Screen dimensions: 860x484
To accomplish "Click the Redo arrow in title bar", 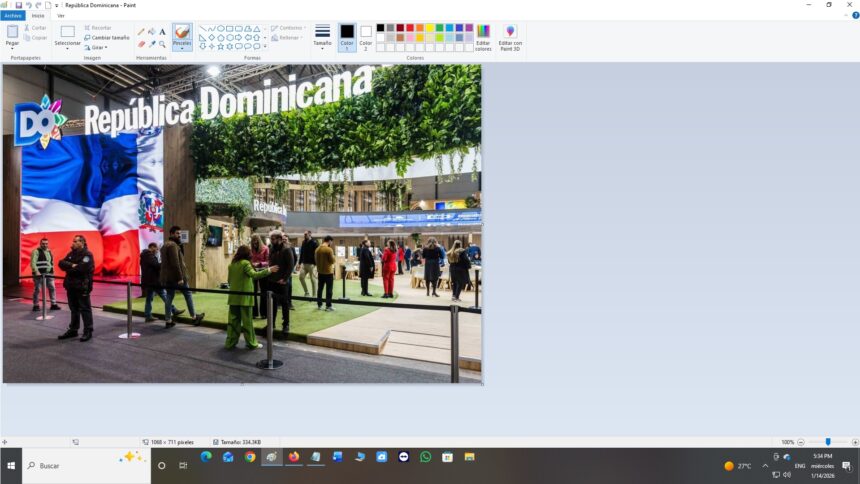I will pos(38,5).
